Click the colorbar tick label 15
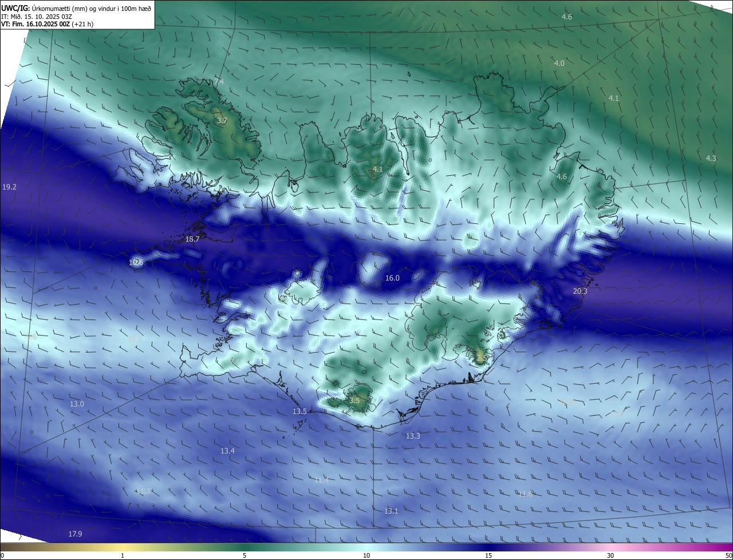This screenshot has width=733, height=560. pyautogui.click(x=488, y=555)
